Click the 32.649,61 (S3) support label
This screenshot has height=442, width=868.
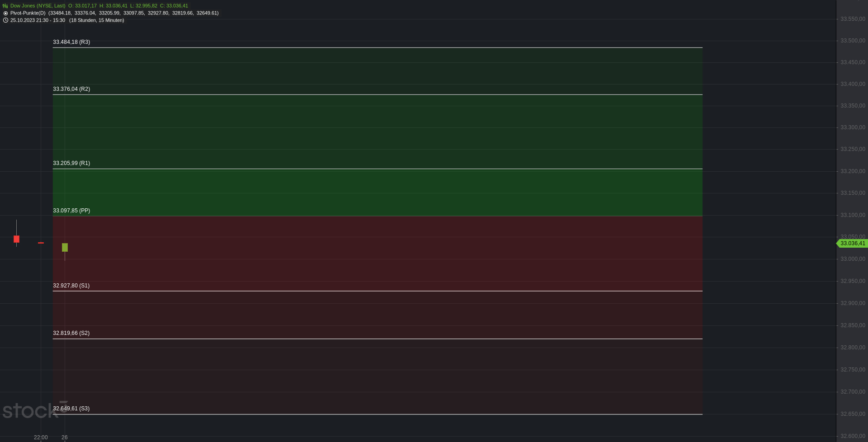coord(71,409)
